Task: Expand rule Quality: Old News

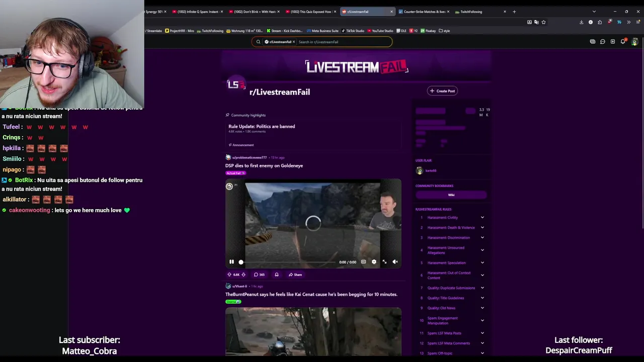Action: [482, 308]
